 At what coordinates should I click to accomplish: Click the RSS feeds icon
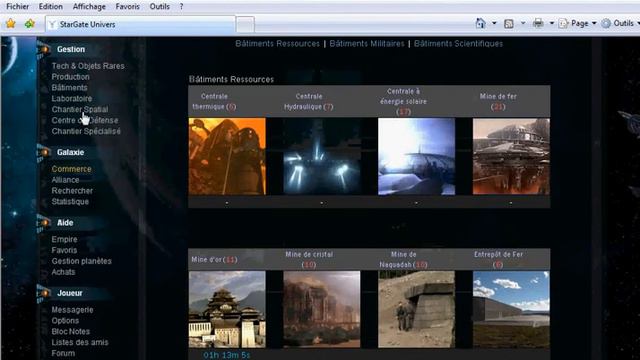tap(509, 24)
